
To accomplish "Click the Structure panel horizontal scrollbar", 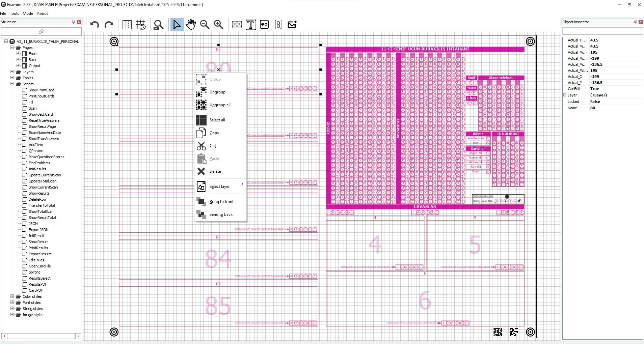I will coord(41,336).
